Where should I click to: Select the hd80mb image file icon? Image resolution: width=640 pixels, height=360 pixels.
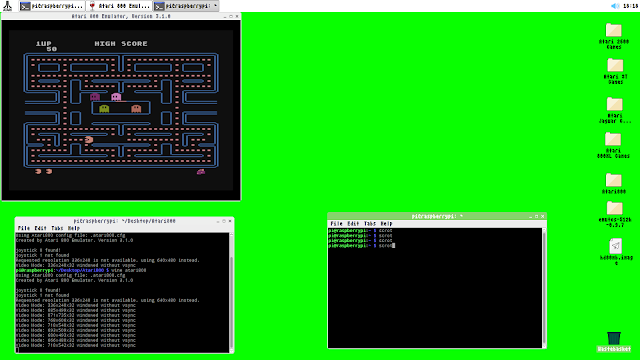click(x=616, y=247)
